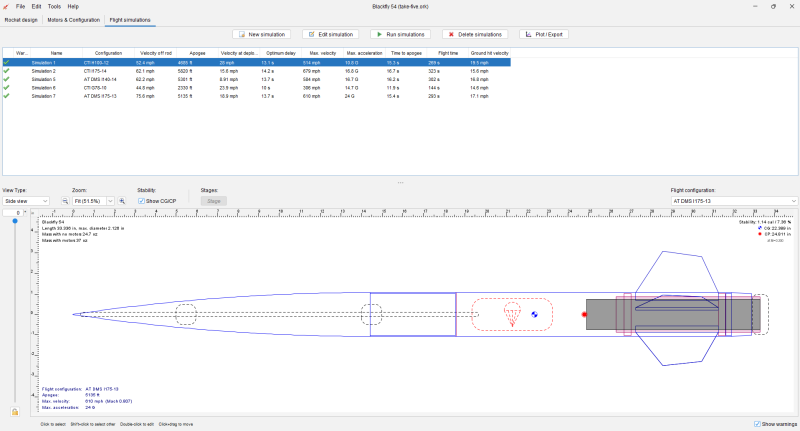Image resolution: width=800 pixels, height=431 pixels.
Task: Click the New simulation button
Action: coord(261,34)
